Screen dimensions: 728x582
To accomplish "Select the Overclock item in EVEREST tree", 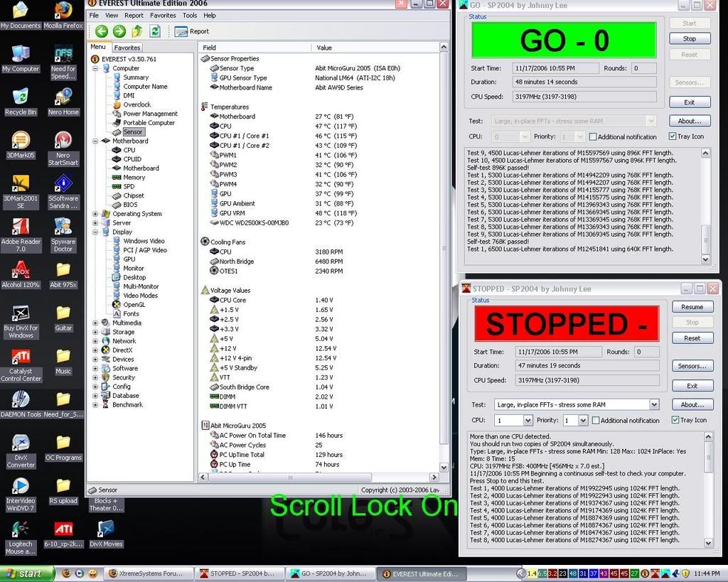I will coord(136,105).
